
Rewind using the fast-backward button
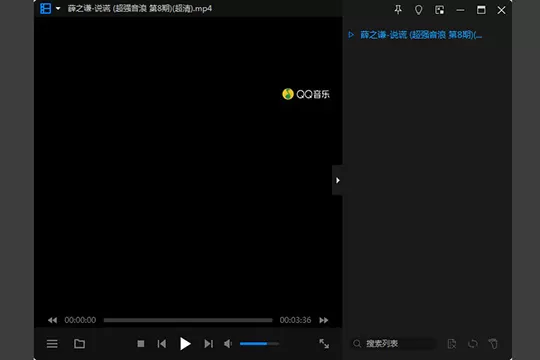[52, 320]
